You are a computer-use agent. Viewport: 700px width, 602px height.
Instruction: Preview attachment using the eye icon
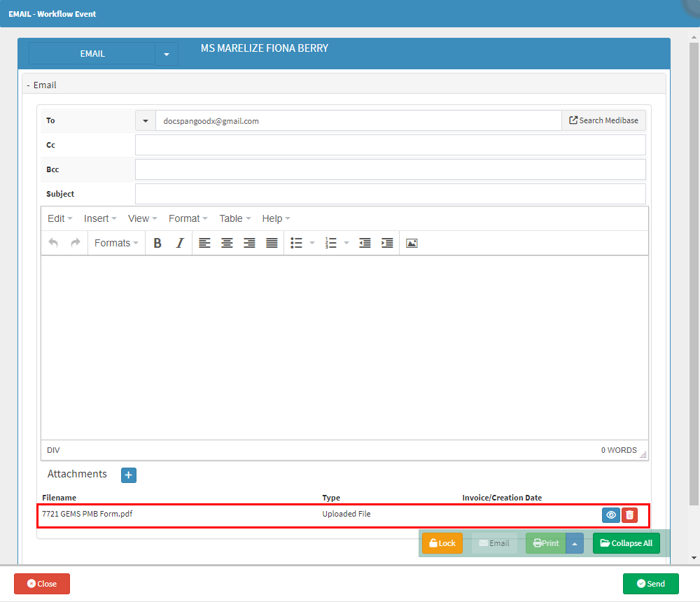pyautogui.click(x=610, y=515)
